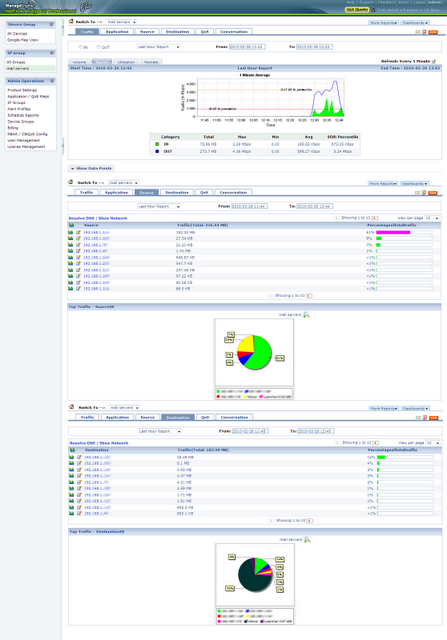This screenshot has width=447, height=640.
Task: Click the From date field in Traffic report
Action: point(247,47)
